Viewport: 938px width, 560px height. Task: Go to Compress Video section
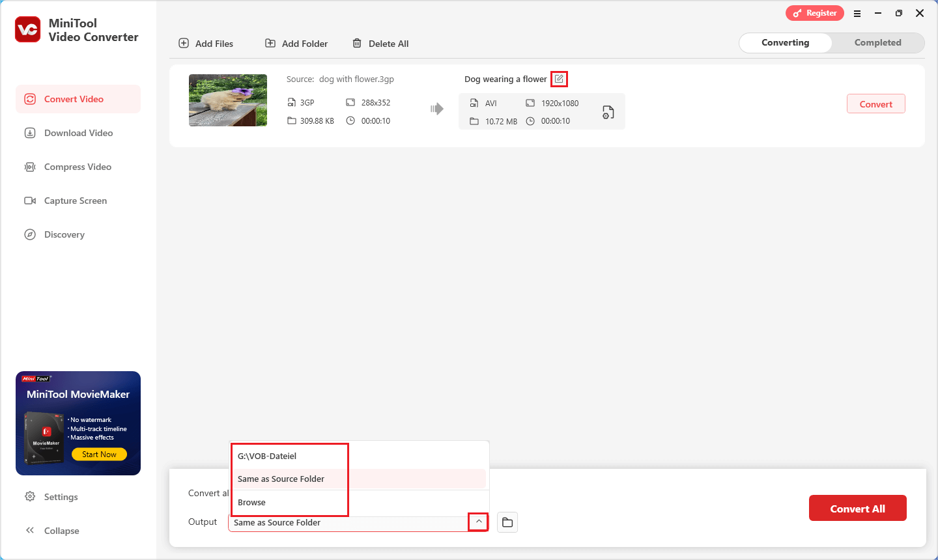[x=78, y=167]
